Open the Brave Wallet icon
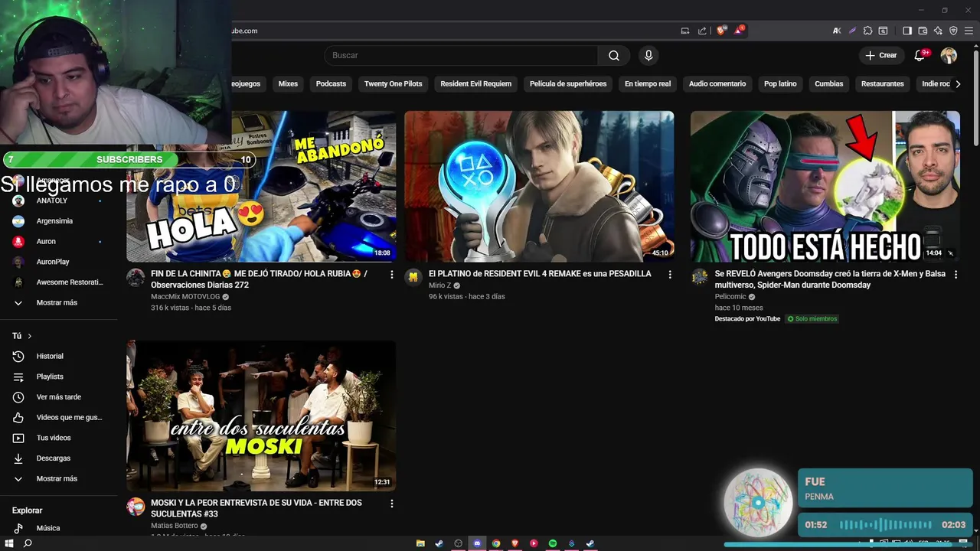980x551 pixels. (x=923, y=31)
